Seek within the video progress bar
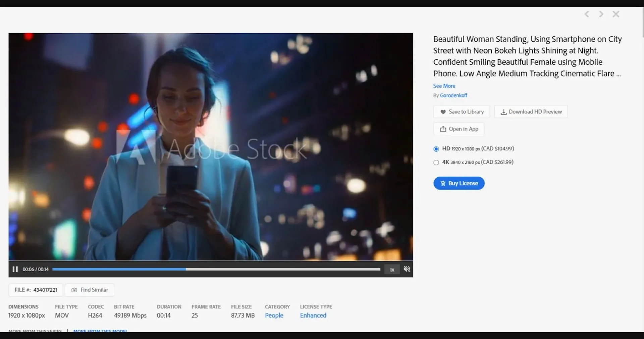Image resolution: width=644 pixels, height=339 pixels. click(x=216, y=269)
